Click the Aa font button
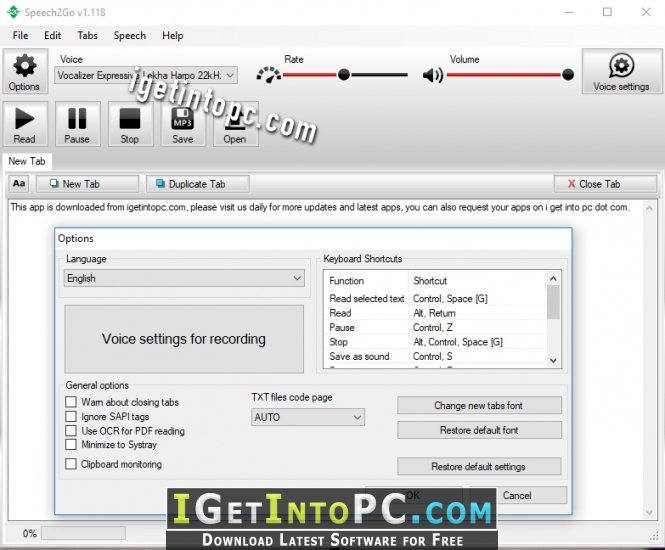This screenshot has height=550, width=665. (x=19, y=184)
